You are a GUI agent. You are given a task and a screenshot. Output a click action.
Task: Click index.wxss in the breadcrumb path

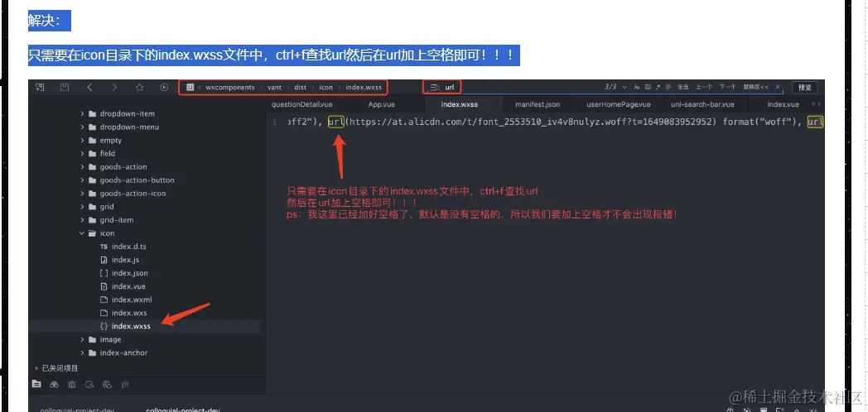tap(364, 88)
